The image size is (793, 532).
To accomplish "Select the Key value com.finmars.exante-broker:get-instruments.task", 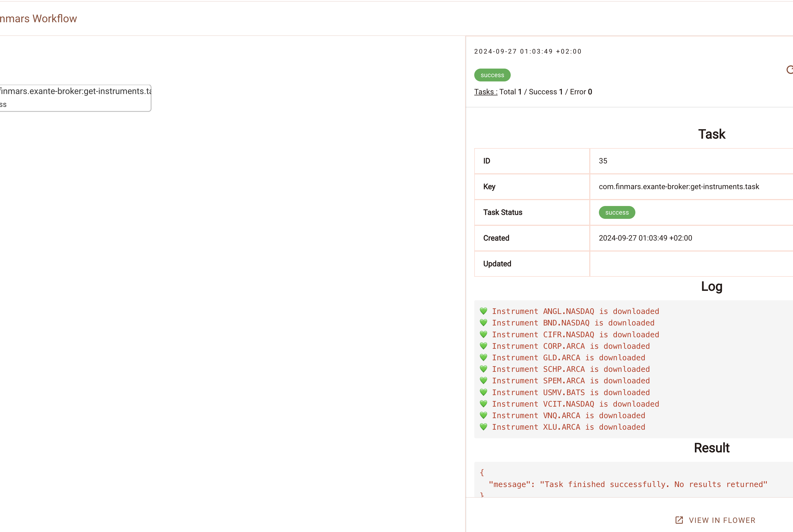I will pyautogui.click(x=679, y=187).
